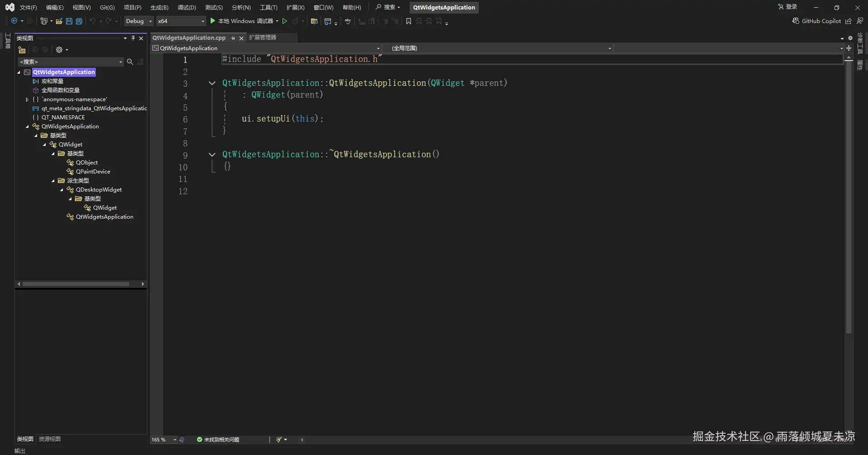The width and height of the screenshot is (868, 455).
Task: Select the QObject class tree item
Action: 86,163
